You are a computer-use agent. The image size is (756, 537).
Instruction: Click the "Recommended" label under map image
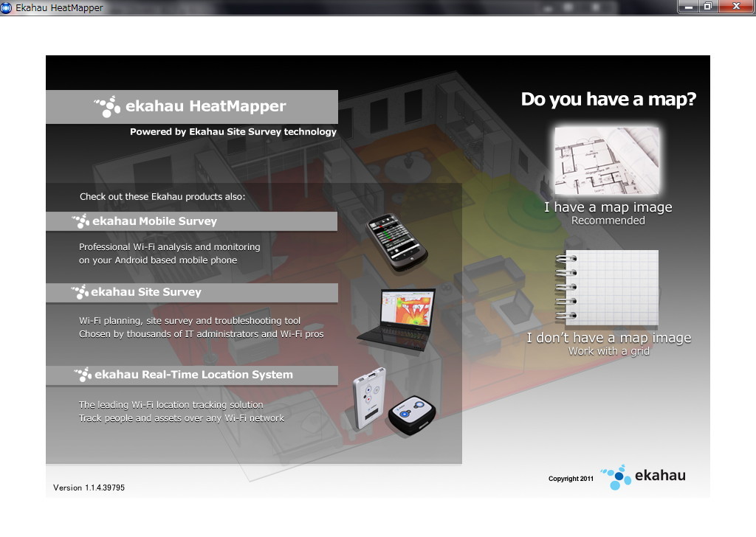click(608, 221)
